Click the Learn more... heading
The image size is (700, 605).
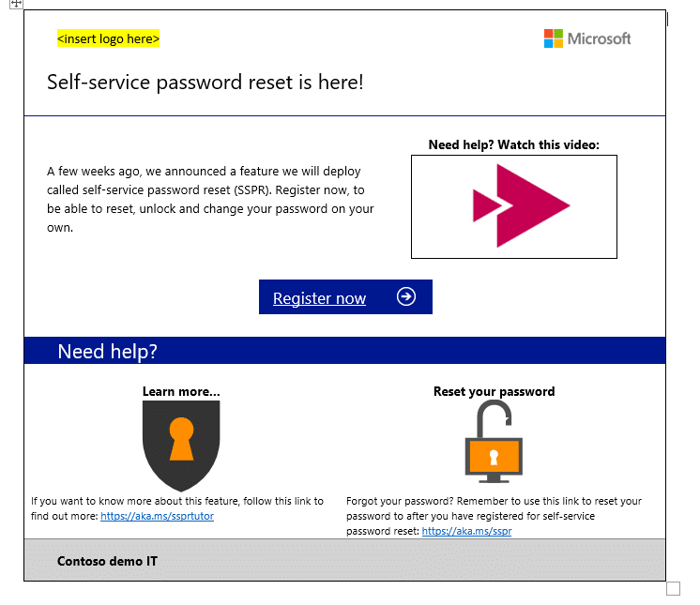tap(181, 391)
